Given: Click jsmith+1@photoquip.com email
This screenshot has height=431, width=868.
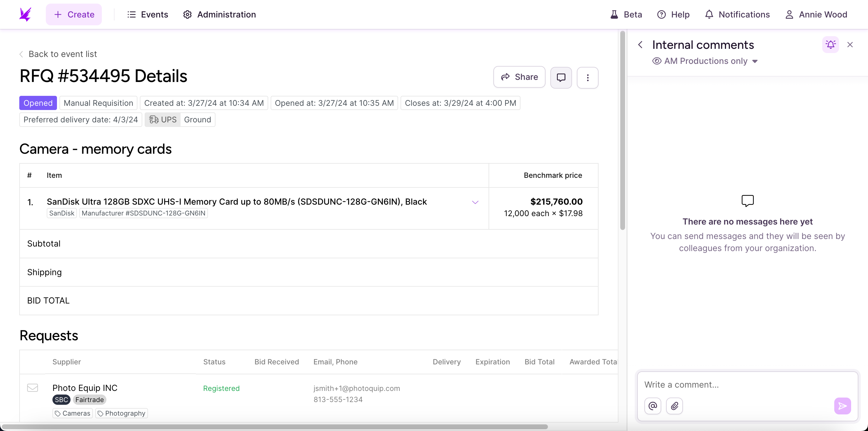Looking at the screenshot, I should click(357, 388).
